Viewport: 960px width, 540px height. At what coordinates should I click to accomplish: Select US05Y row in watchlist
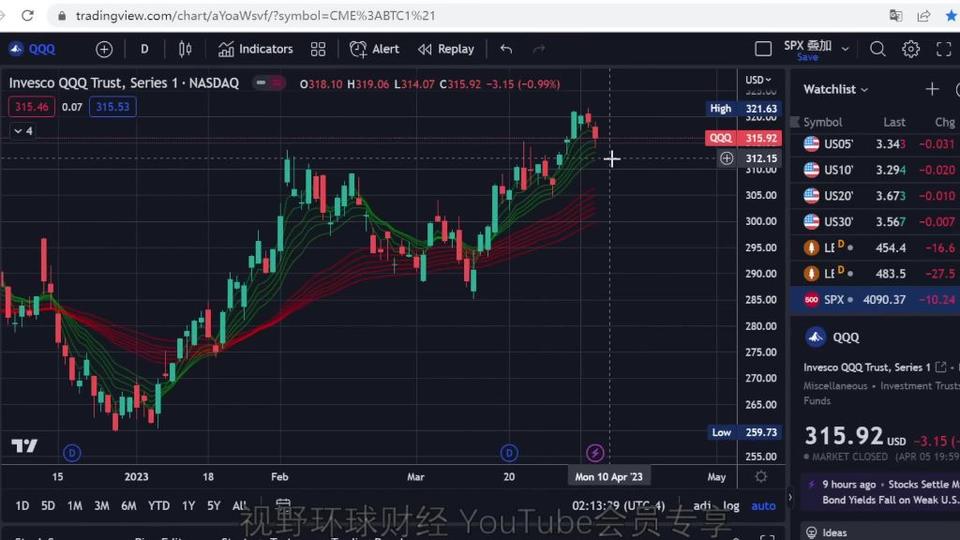click(x=875, y=144)
